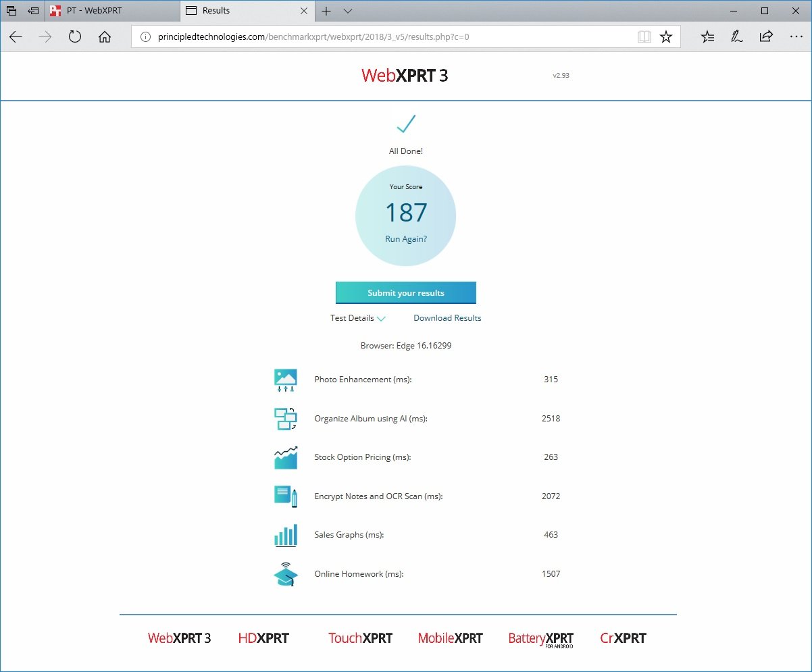The image size is (812, 672).
Task: Close the Edge browser window
Action: point(796,11)
